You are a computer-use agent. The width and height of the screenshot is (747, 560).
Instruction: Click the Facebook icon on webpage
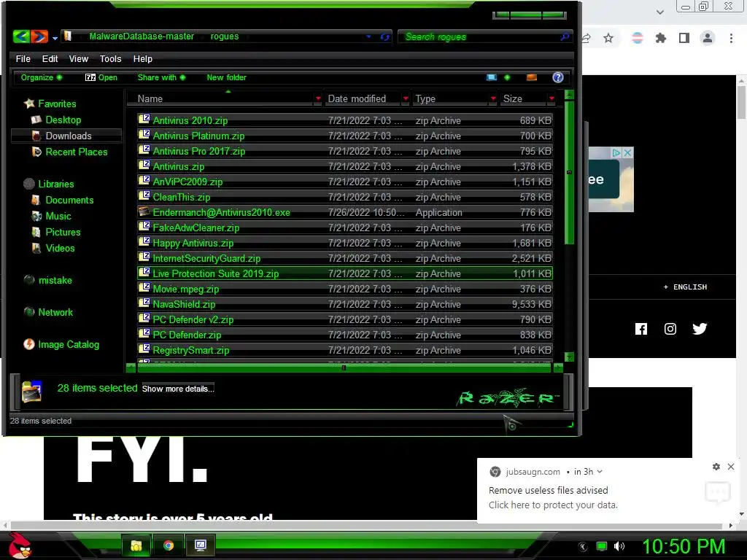[641, 329]
